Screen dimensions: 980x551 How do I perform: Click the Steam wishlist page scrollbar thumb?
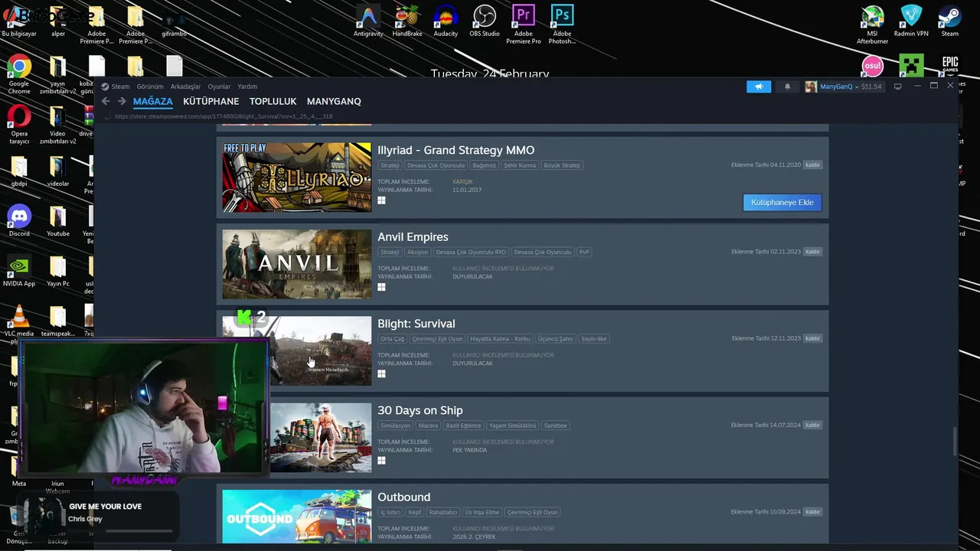(x=954, y=441)
